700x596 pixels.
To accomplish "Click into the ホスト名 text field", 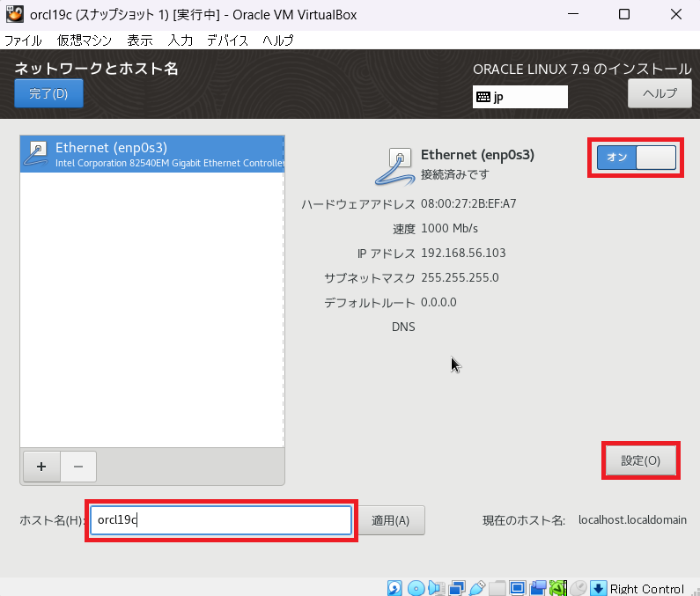I will 220,520.
